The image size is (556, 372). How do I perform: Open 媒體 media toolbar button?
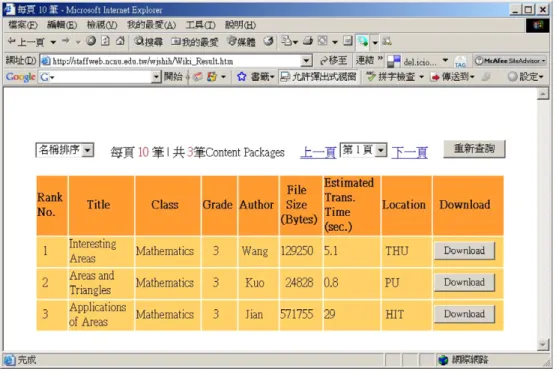[x=241, y=42]
